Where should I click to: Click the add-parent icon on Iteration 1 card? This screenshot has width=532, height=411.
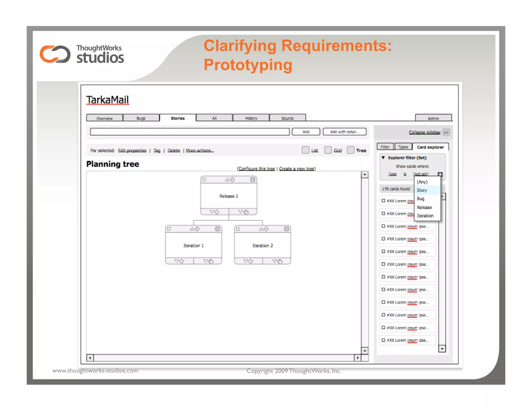195,229
